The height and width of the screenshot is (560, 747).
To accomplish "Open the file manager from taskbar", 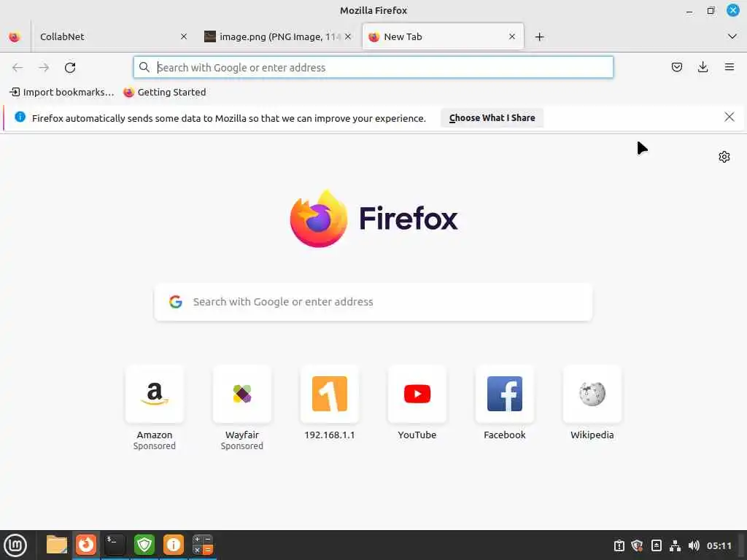I will [x=57, y=545].
